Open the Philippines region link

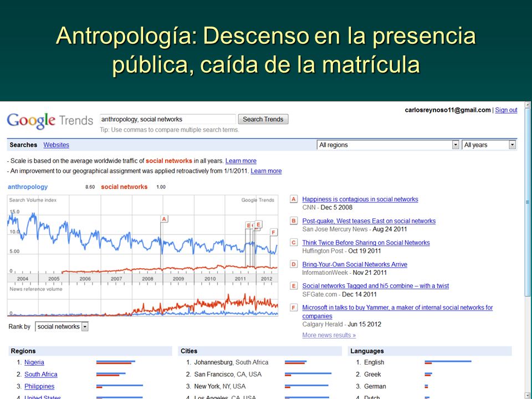39,386
